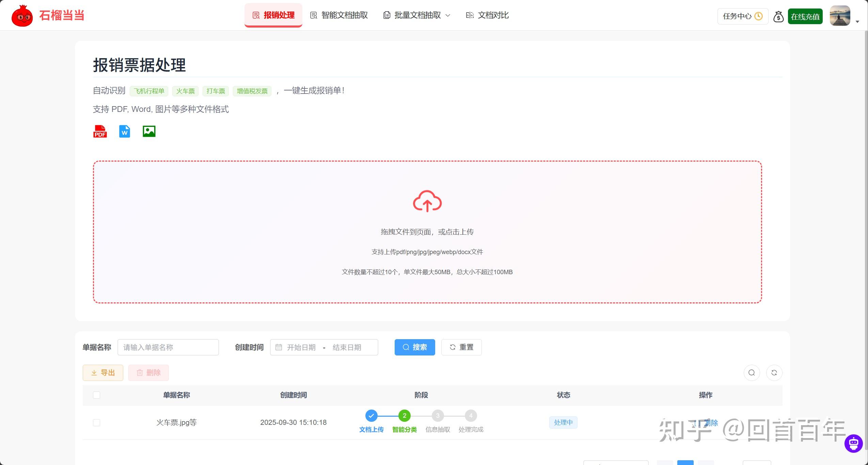Image resolution: width=868 pixels, height=465 pixels.
Task: Click the 在线充值 button
Action: pyautogui.click(x=805, y=16)
